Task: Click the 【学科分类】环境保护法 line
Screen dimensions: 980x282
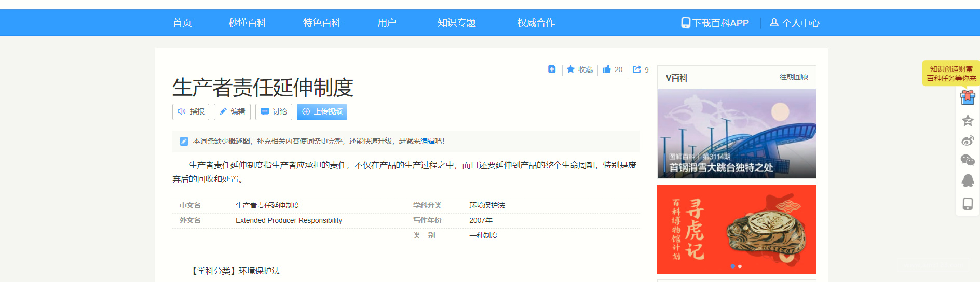Action: [234, 271]
